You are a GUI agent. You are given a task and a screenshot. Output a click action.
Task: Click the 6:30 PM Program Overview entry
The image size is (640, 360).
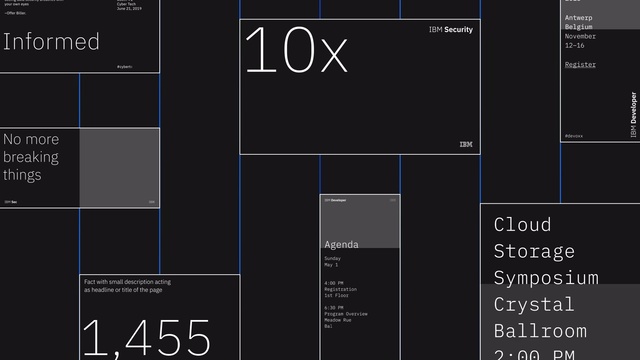346,317
